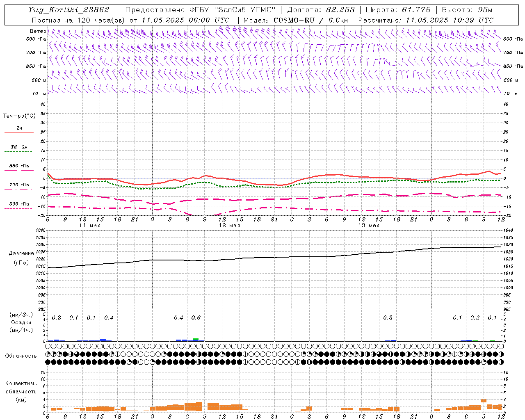Select the Td 2м dew point legend entry

pos(19,147)
